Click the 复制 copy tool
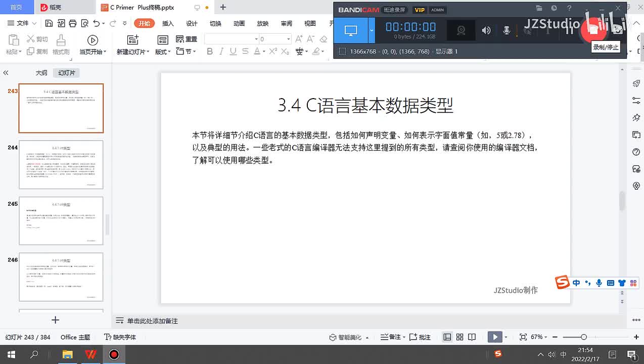 tap(37, 52)
